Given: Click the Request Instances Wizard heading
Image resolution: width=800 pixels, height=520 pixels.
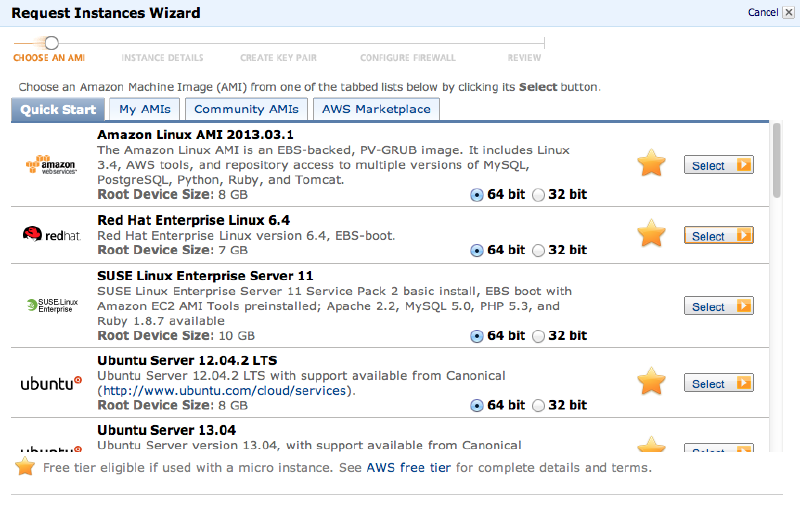Looking at the screenshot, I should [x=106, y=13].
